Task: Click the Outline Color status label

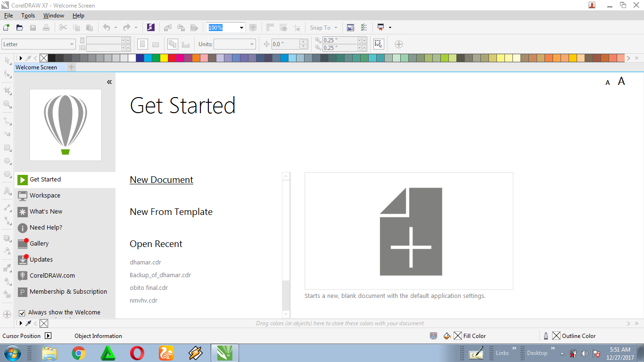Action: point(579,336)
